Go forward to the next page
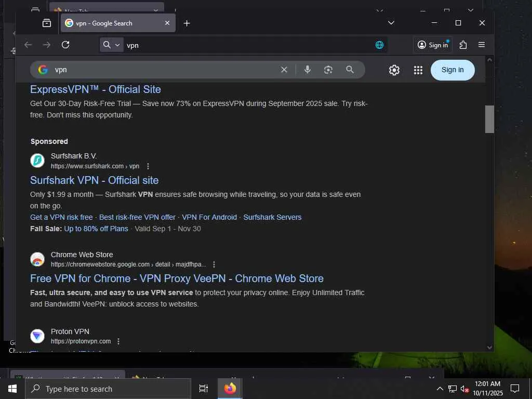The height and width of the screenshot is (399, 532). pos(46,45)
